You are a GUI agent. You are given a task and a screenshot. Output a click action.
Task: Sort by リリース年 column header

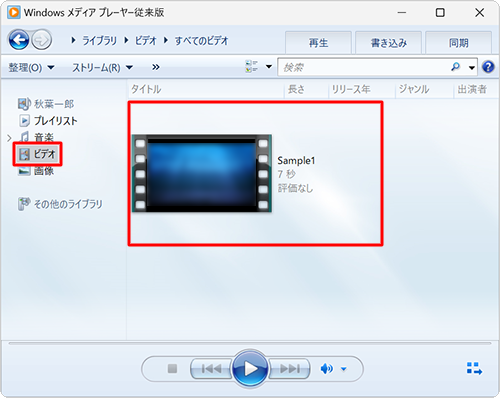(x=362, y=89)
